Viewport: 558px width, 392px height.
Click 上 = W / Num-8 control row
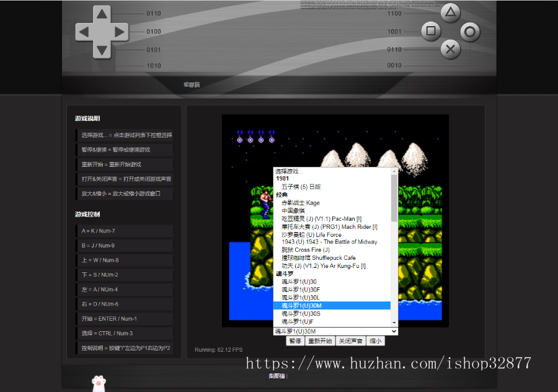pos(124,261)
